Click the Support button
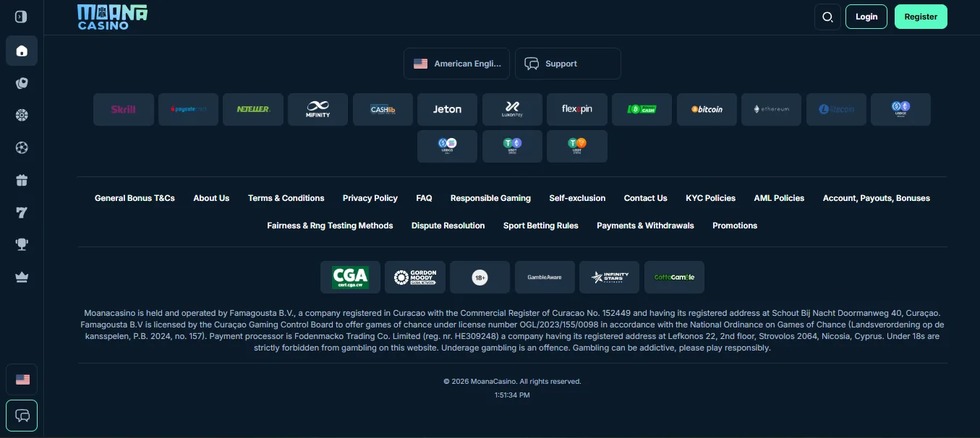980x438 pixels. click(568, 64)
